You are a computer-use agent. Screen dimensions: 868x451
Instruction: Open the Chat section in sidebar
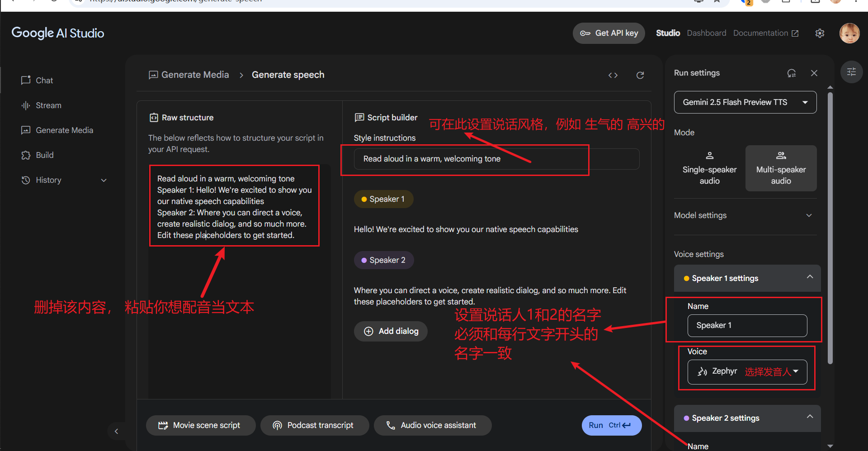coord(37,81)
